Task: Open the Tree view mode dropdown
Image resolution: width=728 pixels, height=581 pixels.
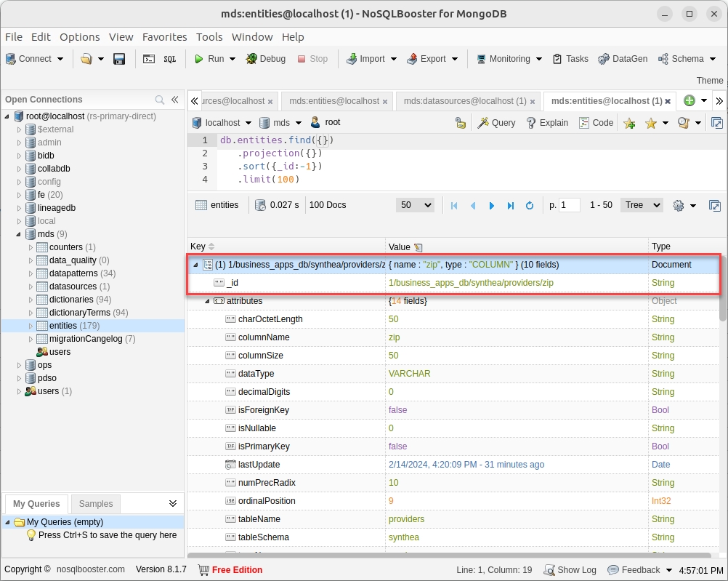Action: click(643, 205)
